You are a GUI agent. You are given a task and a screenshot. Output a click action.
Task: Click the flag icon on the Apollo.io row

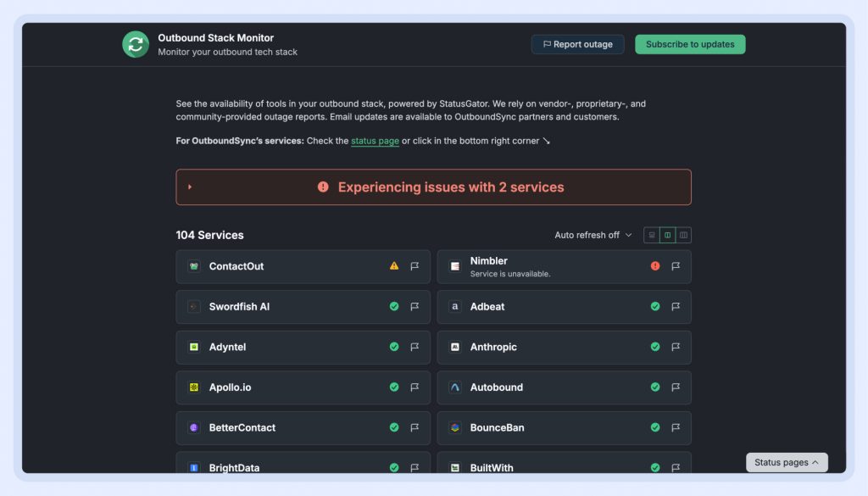coord(415,387)
